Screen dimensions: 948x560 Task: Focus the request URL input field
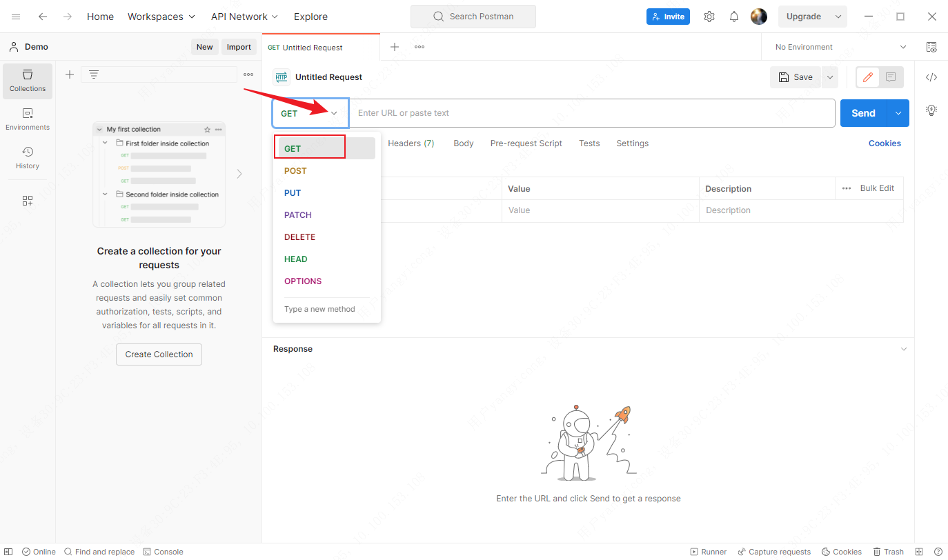click(x=592, y=113)
